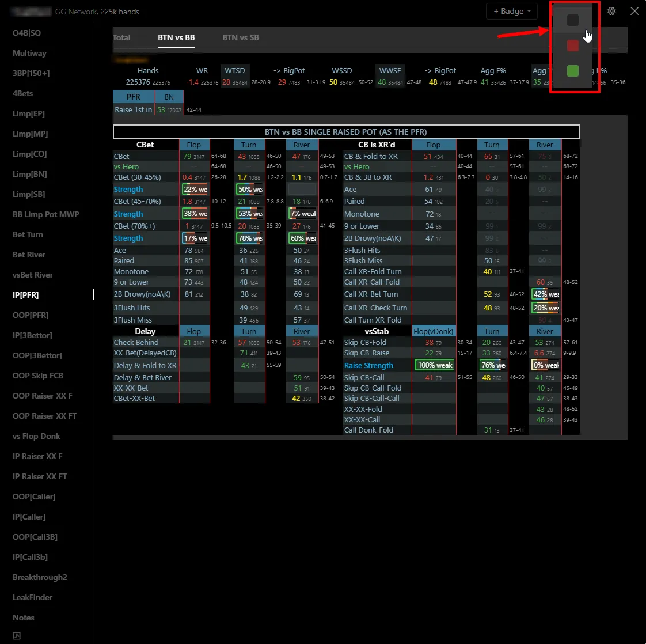Viewport: 646px width, 644px height.
Task: Choose the red color swatch
Action: tap(572, 46)
